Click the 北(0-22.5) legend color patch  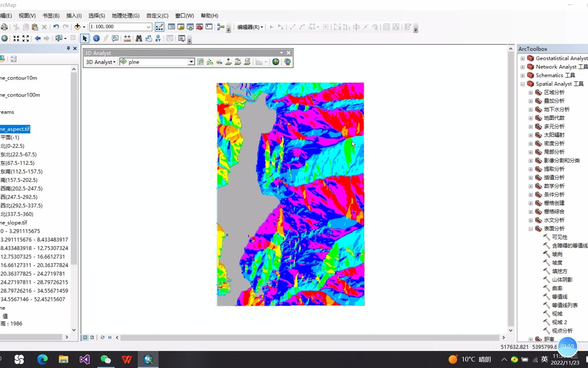click(x=2, y=146)
